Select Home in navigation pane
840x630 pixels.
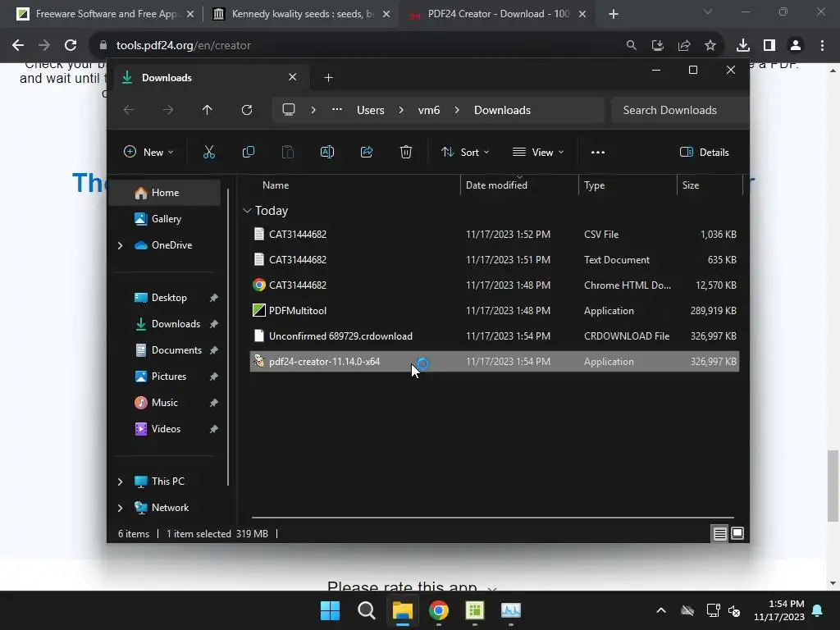point(166,193)
